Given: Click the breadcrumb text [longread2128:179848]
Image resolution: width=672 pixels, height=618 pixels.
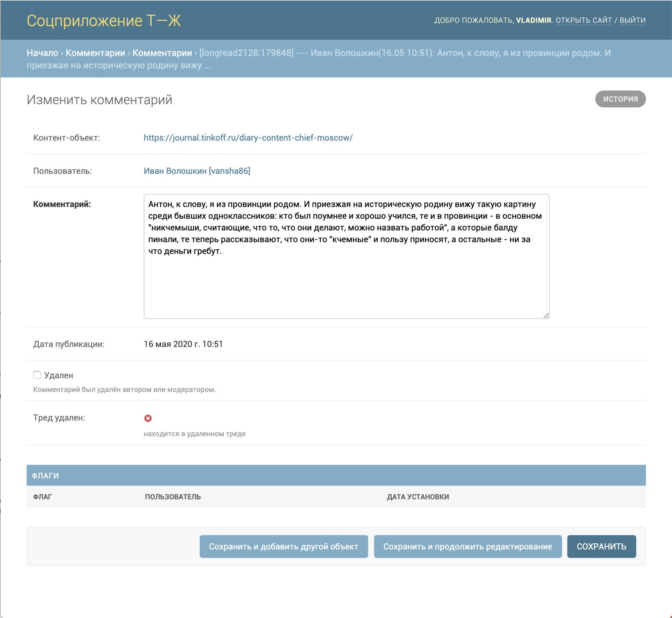Looking at the screenshot, I should pos(246,53).
